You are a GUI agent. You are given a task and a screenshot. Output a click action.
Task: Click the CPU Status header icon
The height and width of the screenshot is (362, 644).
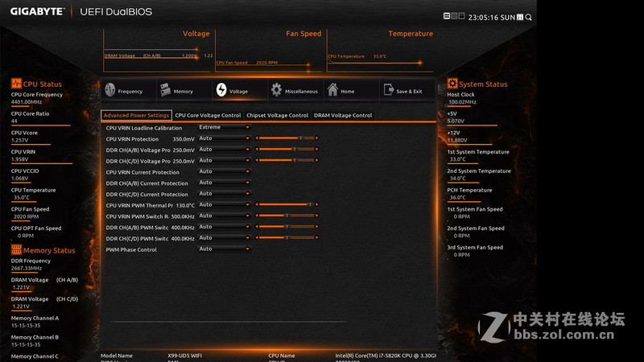pyautogui.click(x=16, y=84)
